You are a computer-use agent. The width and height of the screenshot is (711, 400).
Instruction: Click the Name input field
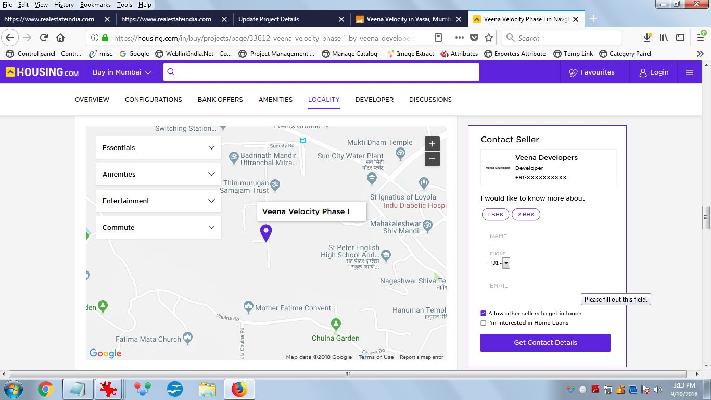(545, 236)
